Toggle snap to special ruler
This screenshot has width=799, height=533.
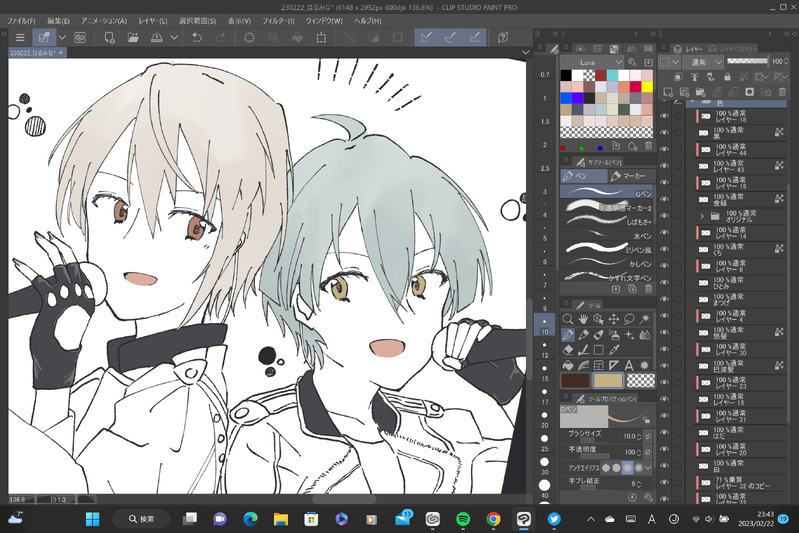point(450,37)
